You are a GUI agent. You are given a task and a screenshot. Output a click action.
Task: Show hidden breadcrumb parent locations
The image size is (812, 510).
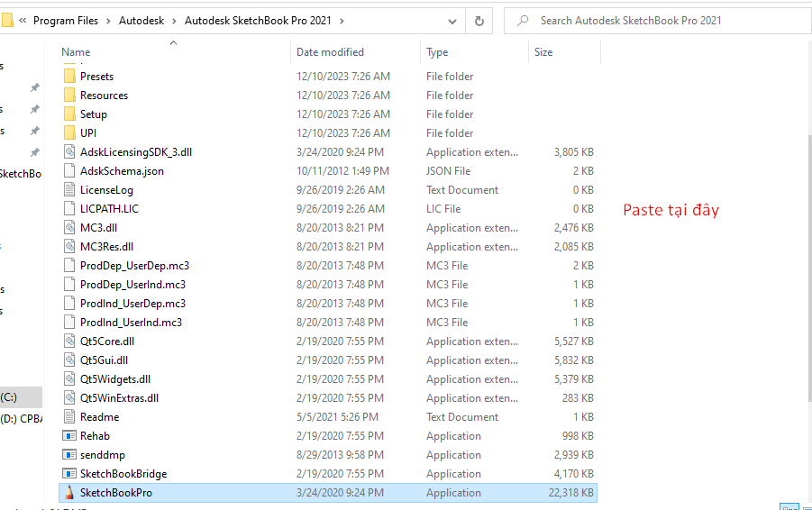(23, 21)
